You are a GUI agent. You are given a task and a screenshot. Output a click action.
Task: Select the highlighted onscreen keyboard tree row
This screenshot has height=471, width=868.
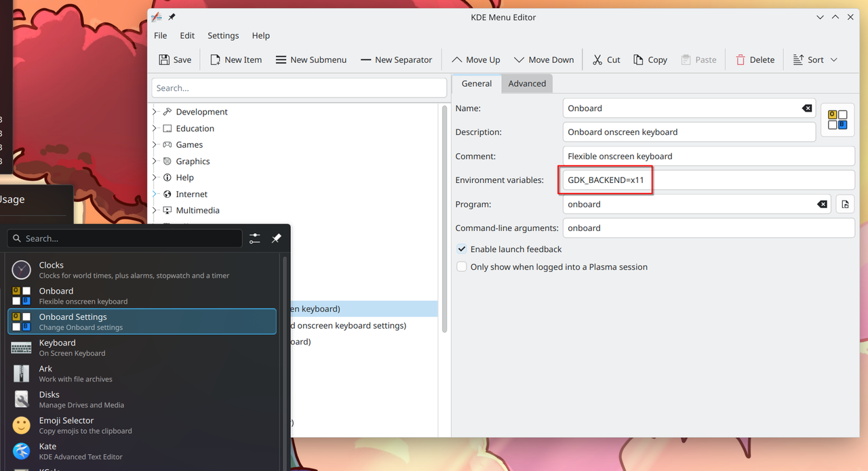point(364,309)
